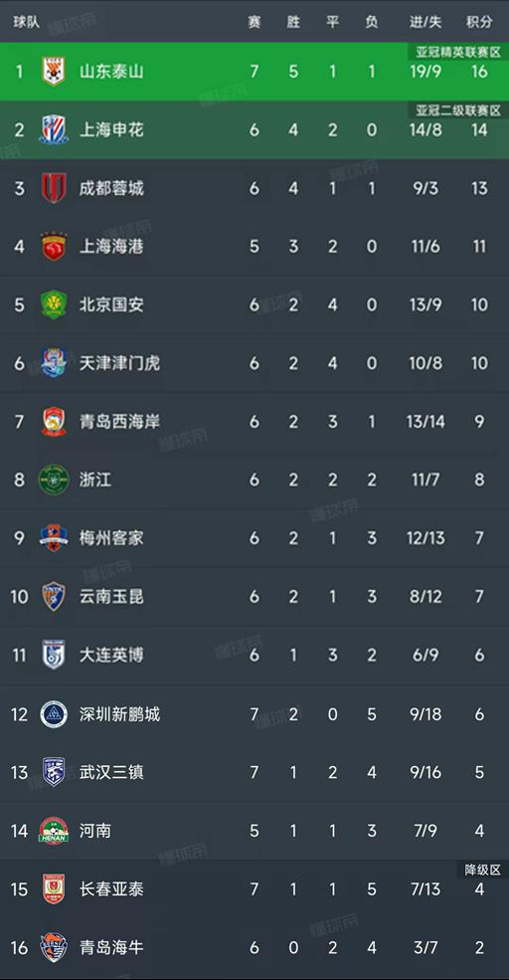Click the 积分 column header
The height and width of the screenshot is (980, 509).
479,22
